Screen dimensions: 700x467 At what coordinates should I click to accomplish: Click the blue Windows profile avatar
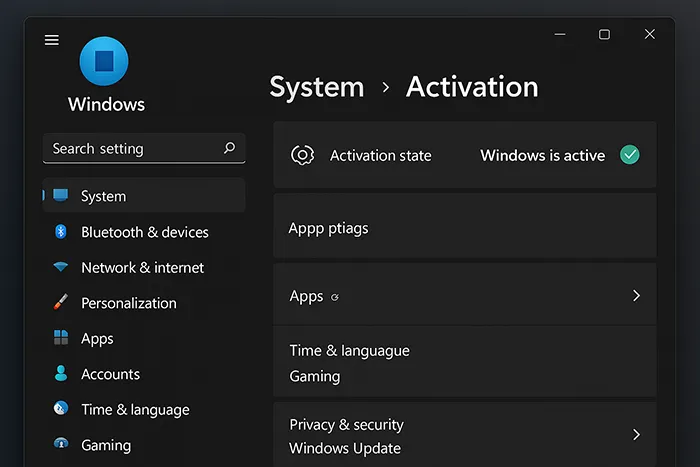[x=104, y=61]
